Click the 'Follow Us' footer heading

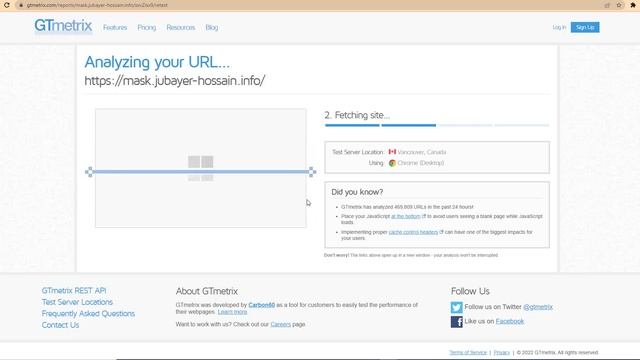(470, 291)
